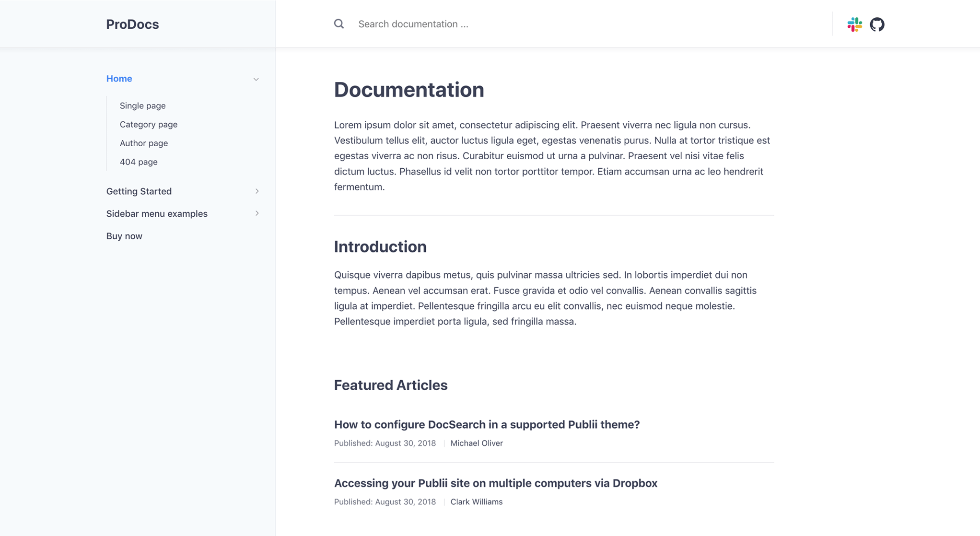
Task: Select Buy now menu item
Action: (125, 236)
